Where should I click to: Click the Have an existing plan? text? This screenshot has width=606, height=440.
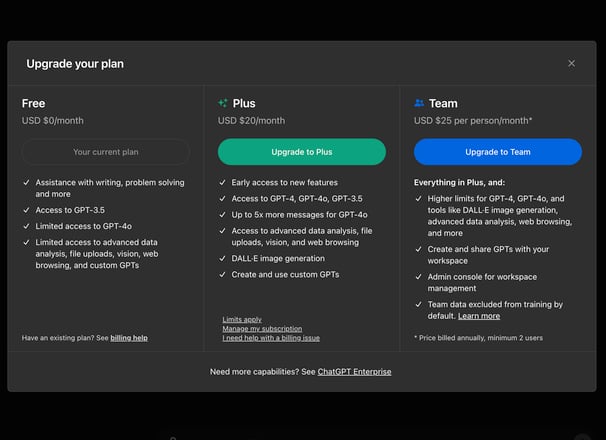pyautogui.click(x=58, y=338)
